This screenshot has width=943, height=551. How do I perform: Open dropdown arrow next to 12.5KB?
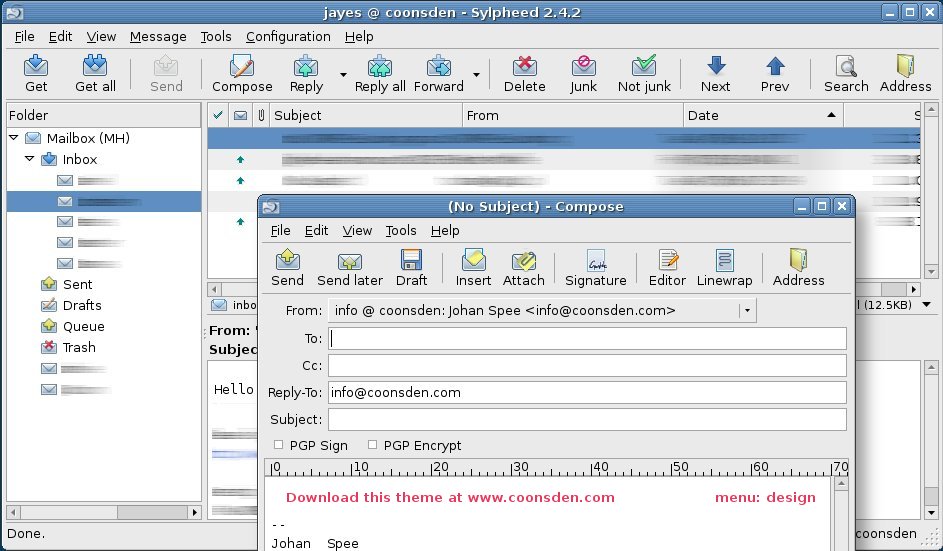click(x=927, y=305)
